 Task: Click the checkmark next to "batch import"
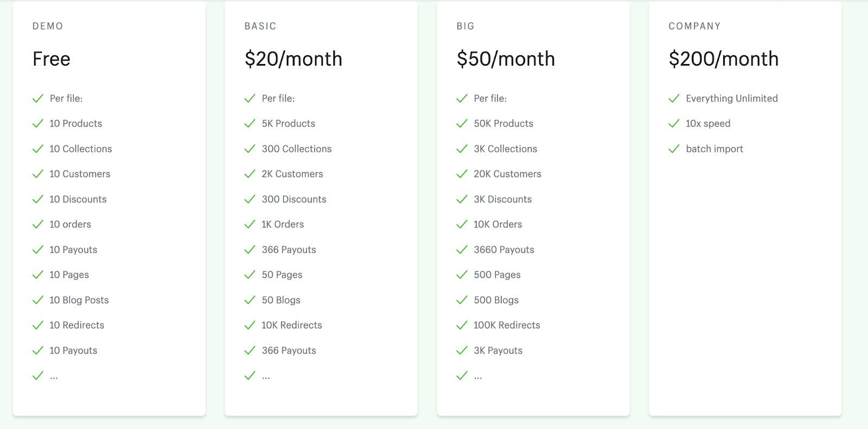point(674,149)
